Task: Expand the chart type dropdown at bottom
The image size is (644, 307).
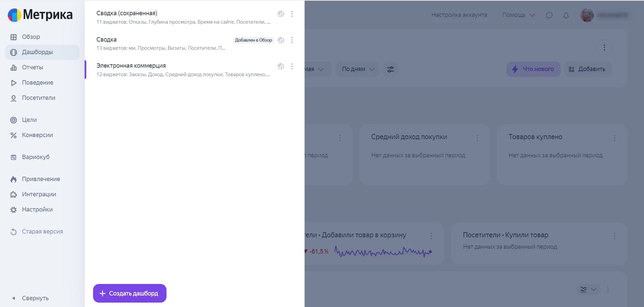Action: click(x=588, y=289)
